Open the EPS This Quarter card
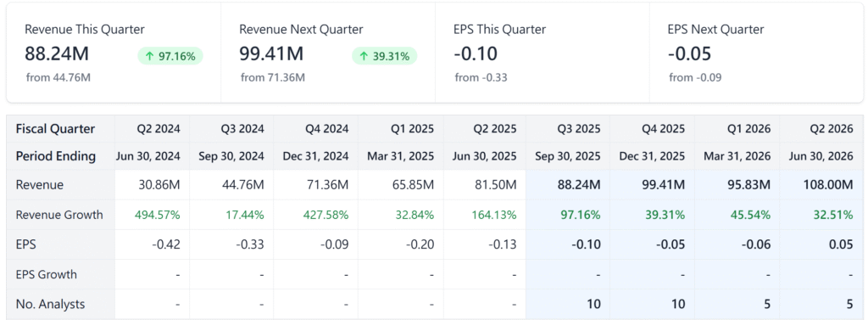The height and width of the screenshot is (320, 868). point(542,53)
